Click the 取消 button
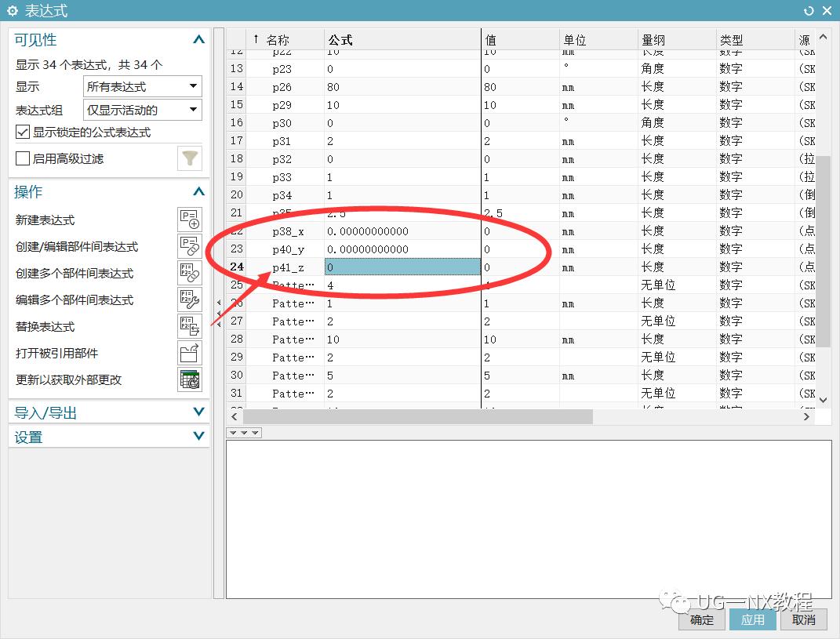The height and width of the screenshot is (639, 840). (x=804, y=619)
